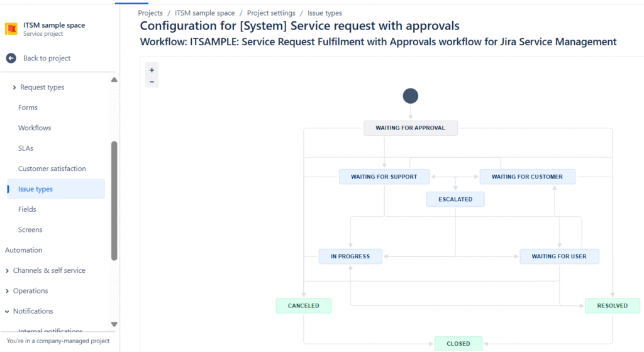The width and height of the screenshot is (644, 352).
Task: Click the Configuration for Service request heading
Action: [300, 26]
